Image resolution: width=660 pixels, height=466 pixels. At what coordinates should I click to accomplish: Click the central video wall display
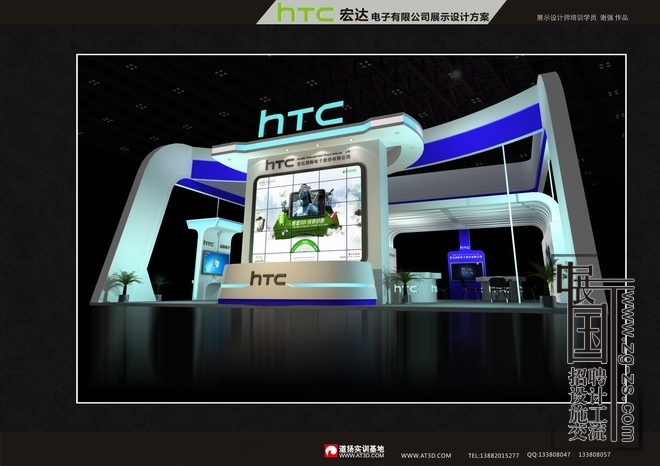point(309,215)
